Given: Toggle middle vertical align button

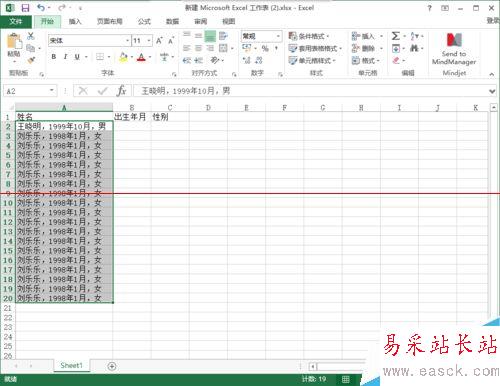Looking at the screenshot, I should 198,35.
